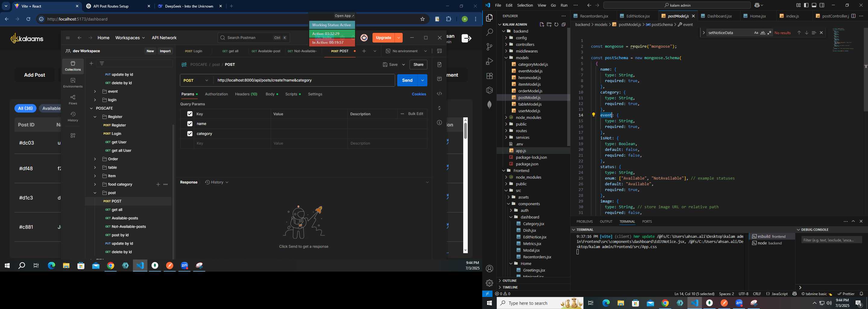Click the Upgrade button in Postman
Image resolution: width=868 pixels, height=309 pixels.
(383, 38)
